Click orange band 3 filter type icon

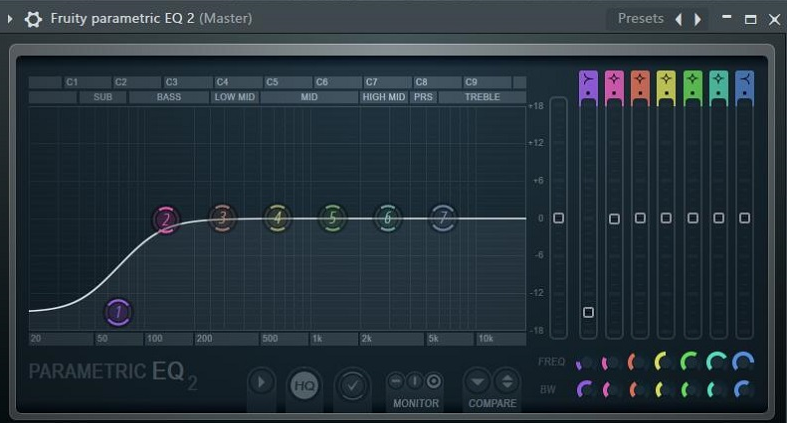coord(640,80)
